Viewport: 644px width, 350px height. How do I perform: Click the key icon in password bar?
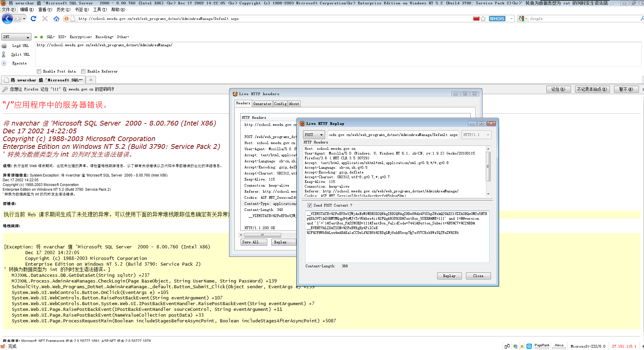5,89
